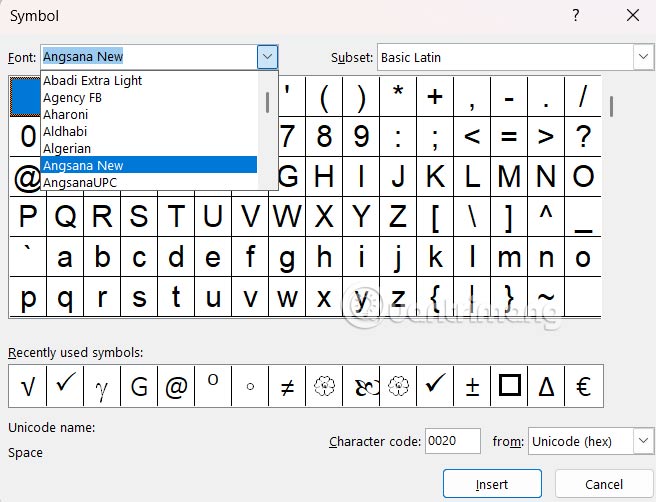Choose highlighted Angsana New font entry
The image size is (656, 502).
(x=149, y=165)
